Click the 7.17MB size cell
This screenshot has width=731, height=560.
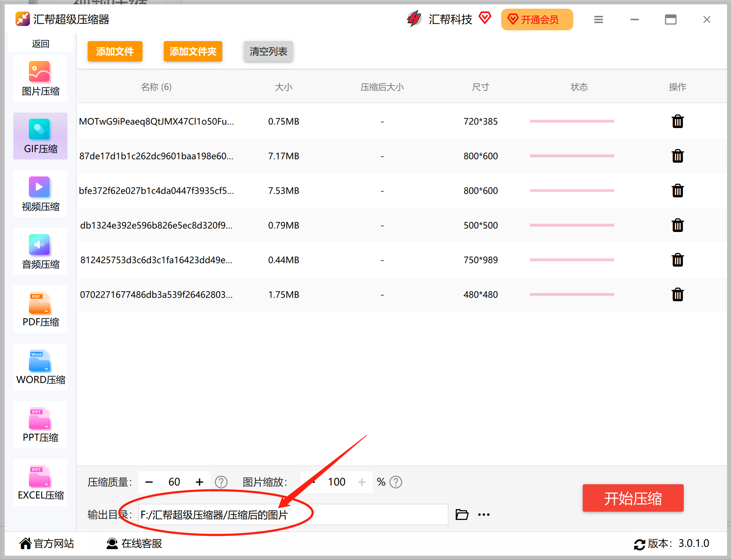(284, 156)
